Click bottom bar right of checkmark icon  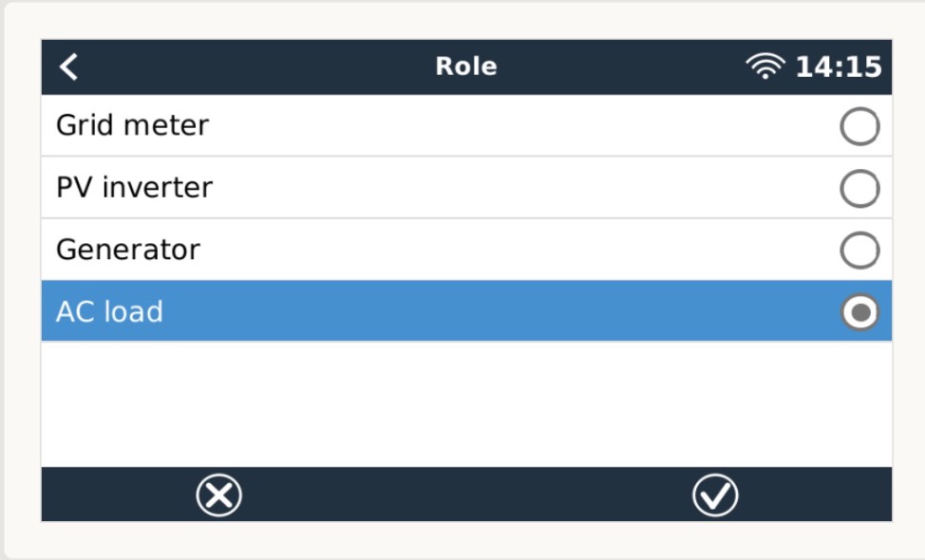pyautogui.click(x=817, y=495)
